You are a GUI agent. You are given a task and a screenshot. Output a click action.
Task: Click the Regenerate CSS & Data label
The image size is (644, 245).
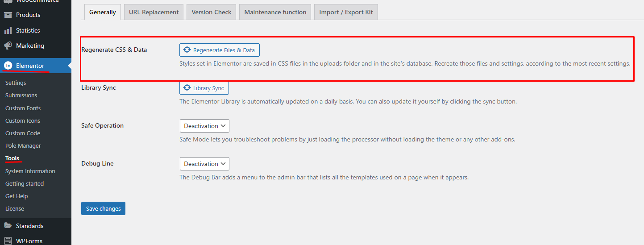pos(114,50)
